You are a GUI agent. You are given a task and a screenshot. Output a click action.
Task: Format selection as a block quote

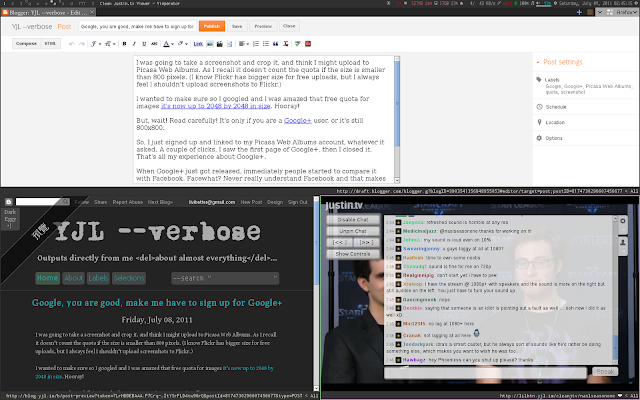(276, 44)
